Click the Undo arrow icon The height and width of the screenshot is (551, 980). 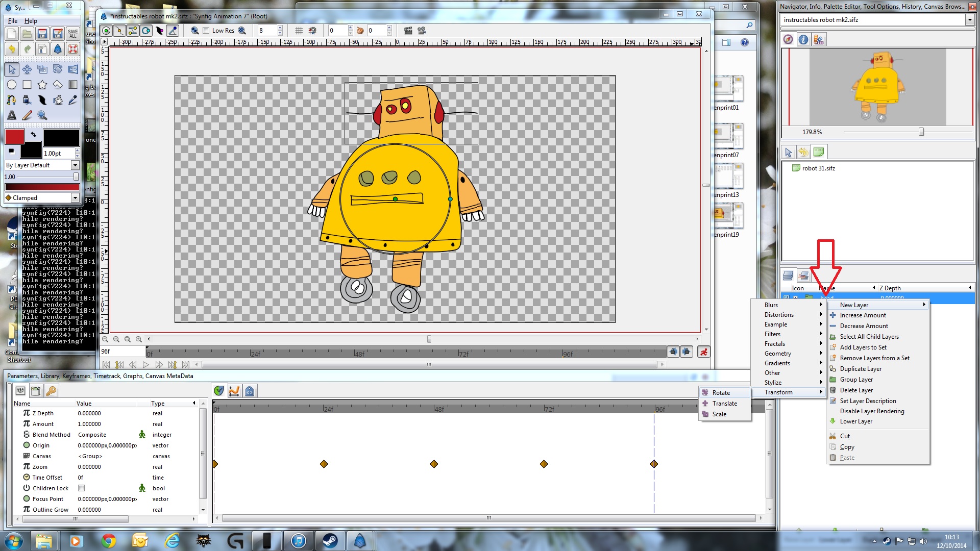(12, 49)
